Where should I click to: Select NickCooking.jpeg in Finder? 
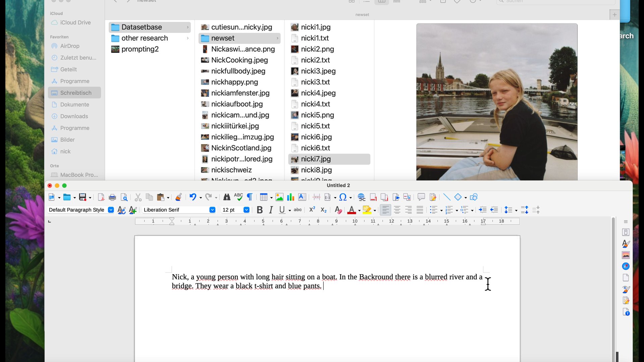(x=239, y=60)
